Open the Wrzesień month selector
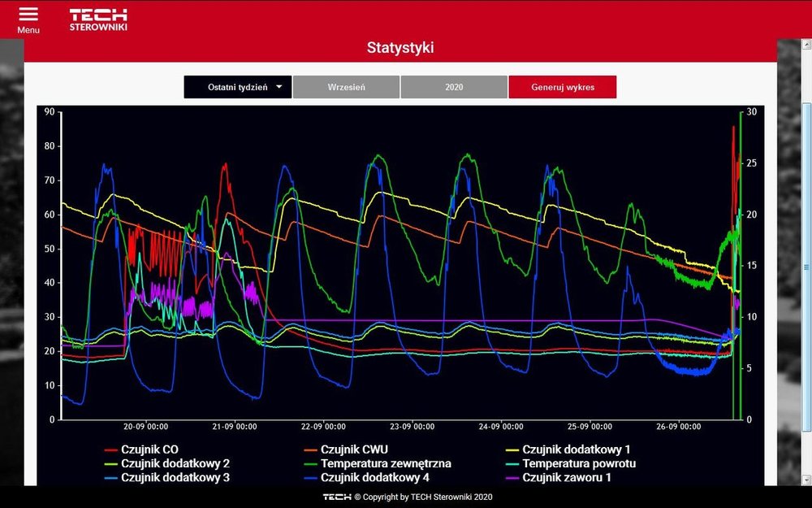Image resolution: width=812 pixels, height=508 pixels. pyautogui.click(x=346, y=87)
